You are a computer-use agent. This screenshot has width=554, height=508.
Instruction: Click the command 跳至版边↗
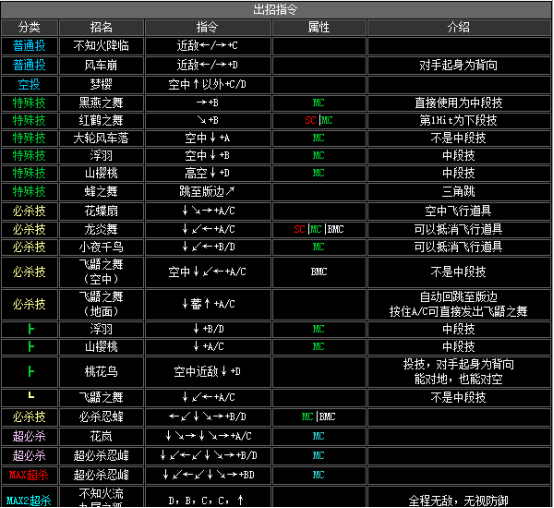click(207, 192)
